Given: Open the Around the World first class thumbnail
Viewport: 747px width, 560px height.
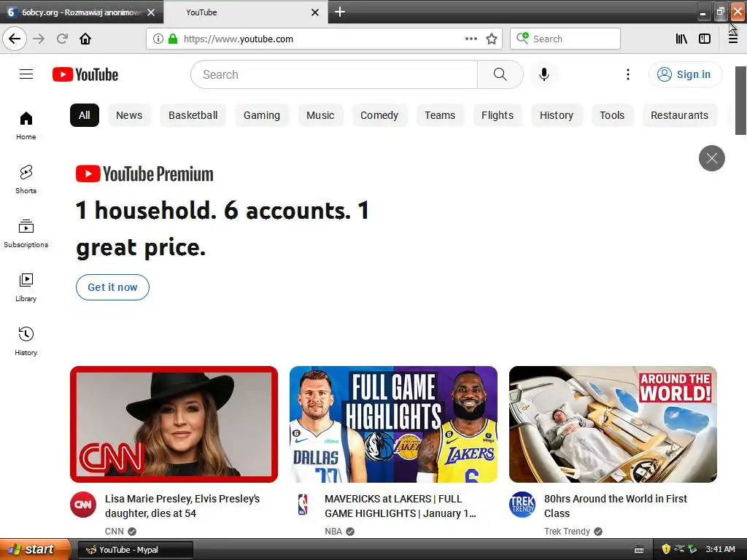Looking at the screenshot, I should [613, 424].
